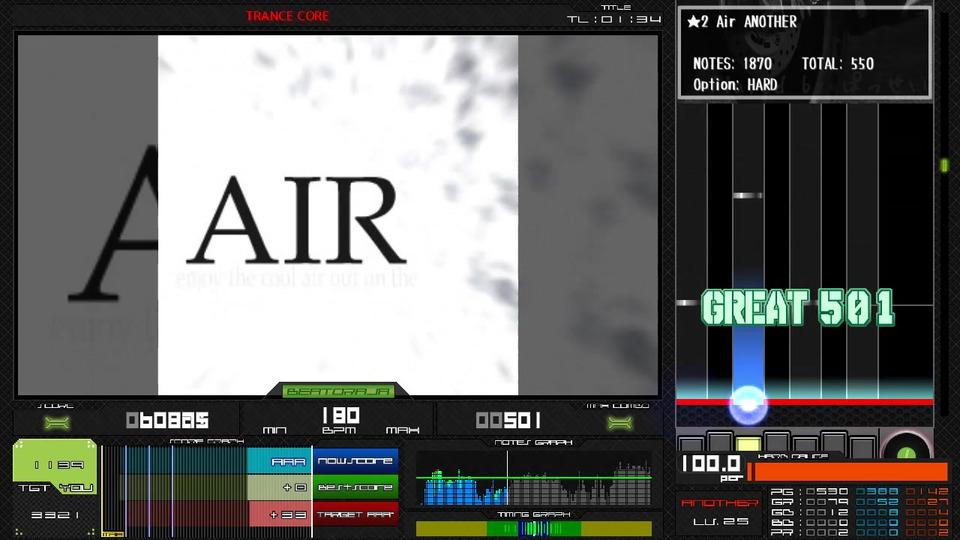Click the TIMING GRAPH heading
Viewport: 960px width, 540px height.
533,515
